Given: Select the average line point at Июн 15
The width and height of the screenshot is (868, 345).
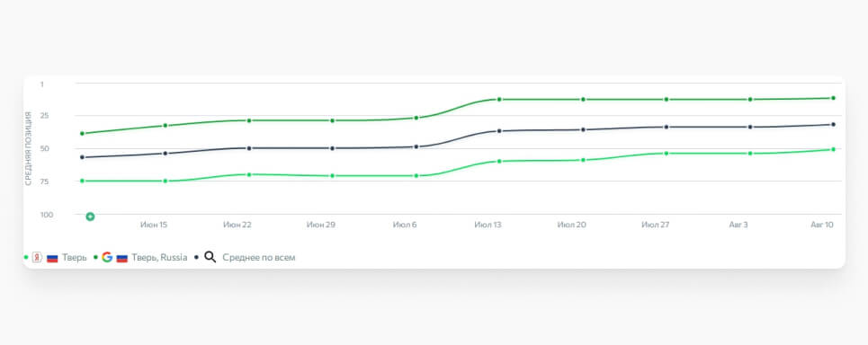Looking at the screenshot, I should 165,153.
